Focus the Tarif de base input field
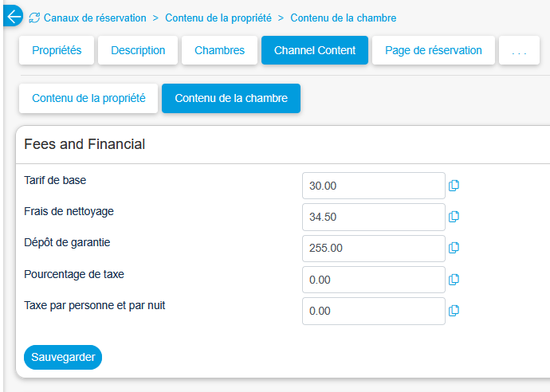 point(373,186)
